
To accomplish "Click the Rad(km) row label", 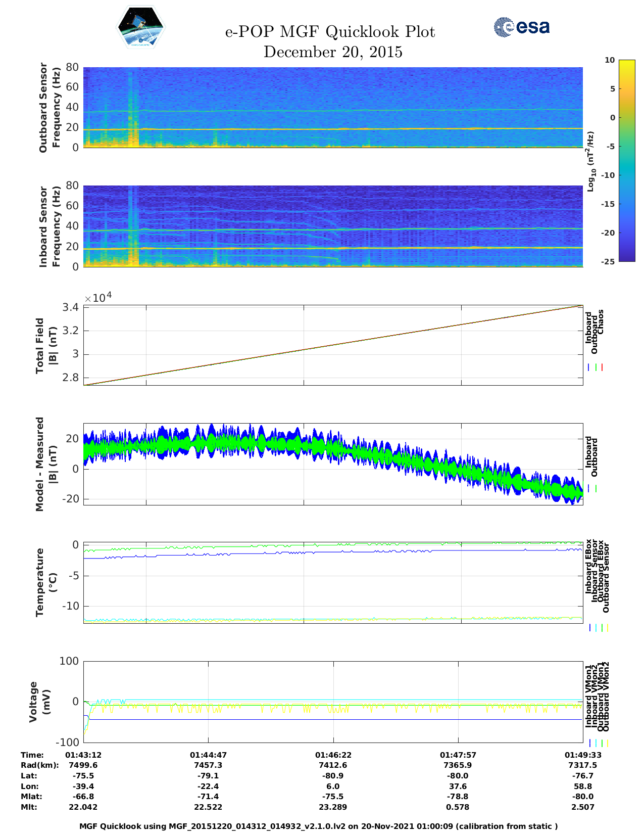I will coord(39,765).
